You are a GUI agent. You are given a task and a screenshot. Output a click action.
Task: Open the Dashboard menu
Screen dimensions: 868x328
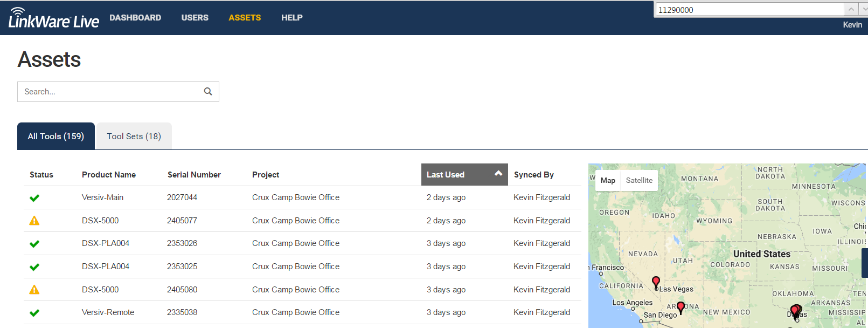click(x=135, y=18)
